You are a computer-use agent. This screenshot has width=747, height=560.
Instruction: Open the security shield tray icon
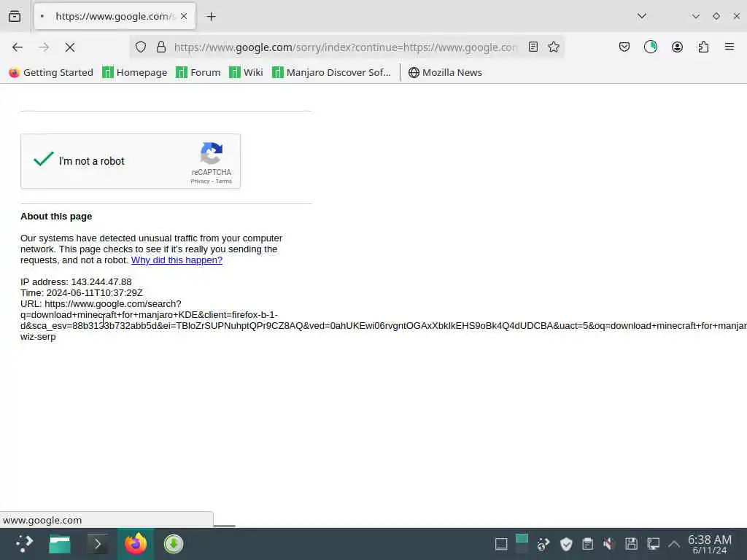[566, 544]
